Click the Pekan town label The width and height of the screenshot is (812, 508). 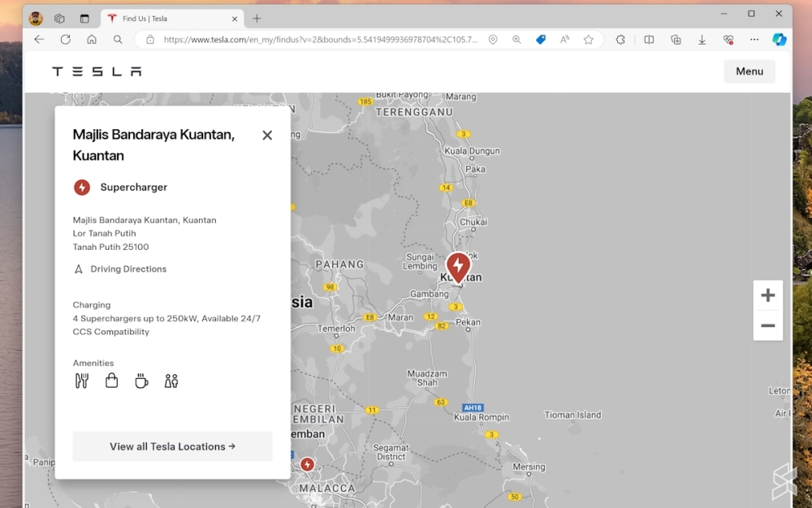469,322
